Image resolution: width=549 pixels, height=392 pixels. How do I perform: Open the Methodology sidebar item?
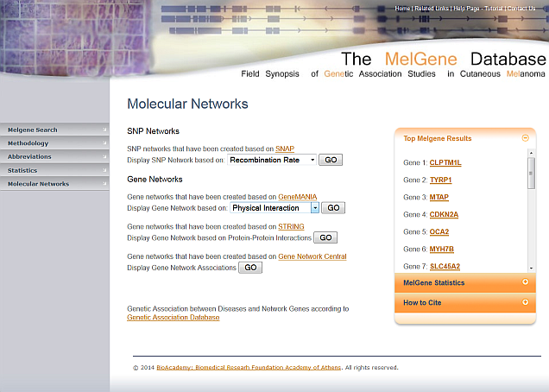(x=54, y=143)
